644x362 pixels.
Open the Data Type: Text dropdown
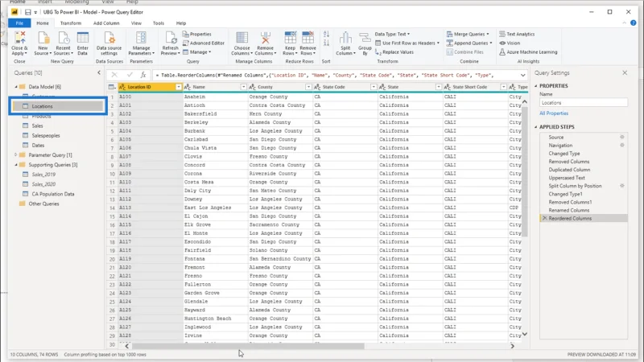(x=393, y=34)
